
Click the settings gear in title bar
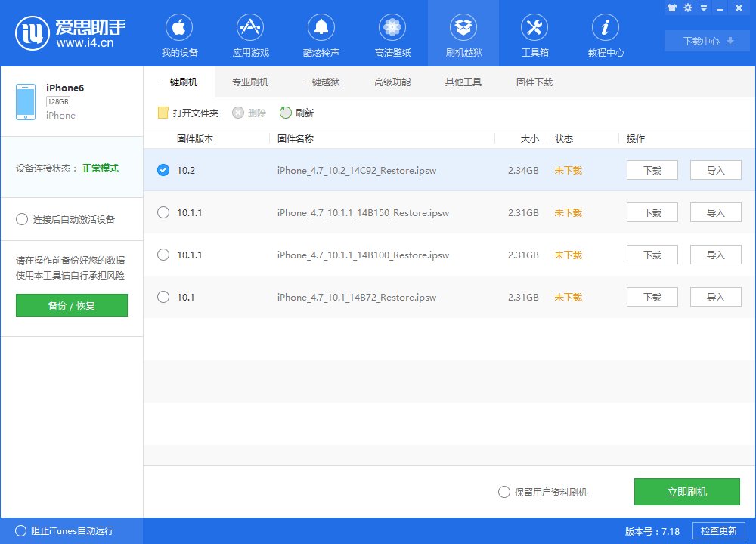click(687, 7)
